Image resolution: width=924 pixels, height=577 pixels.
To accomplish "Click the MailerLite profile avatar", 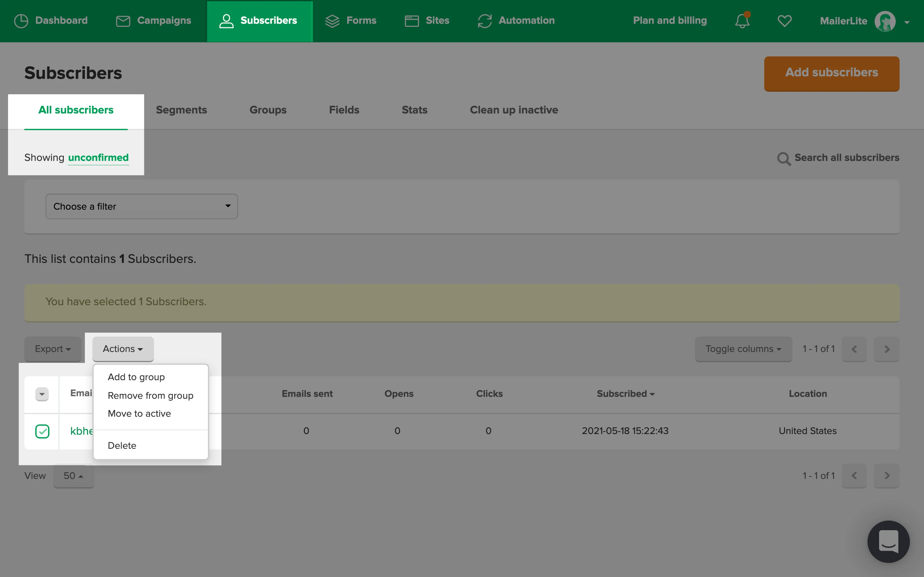I will [x=885, y=21].
